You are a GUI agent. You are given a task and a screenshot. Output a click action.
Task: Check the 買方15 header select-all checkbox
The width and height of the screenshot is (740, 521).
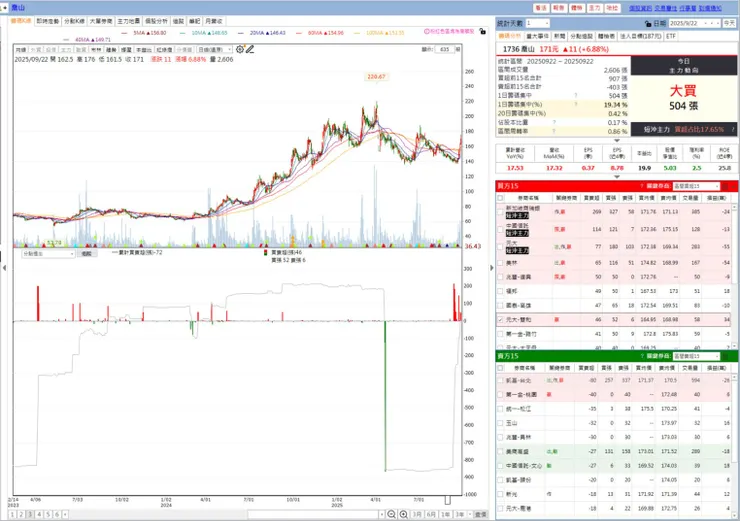pos(500,198)
